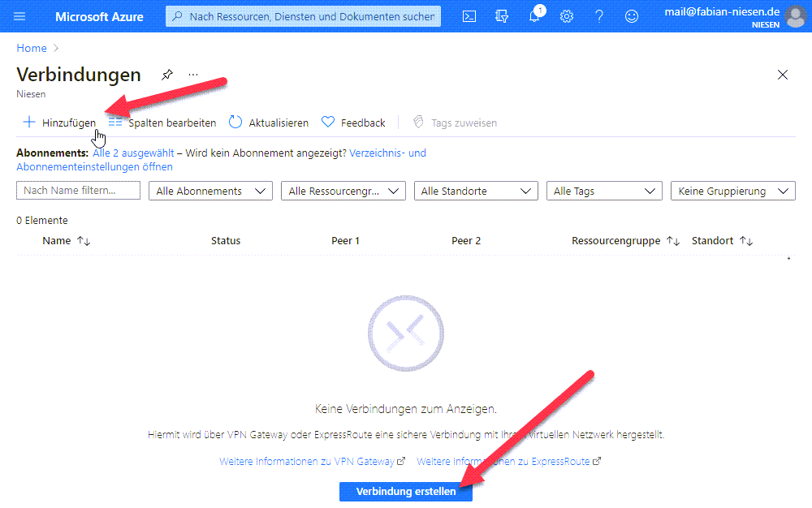The height and width of the screenshot is (508, 812).
Task: Click the Feedback heart button
Action: (353, 123)
